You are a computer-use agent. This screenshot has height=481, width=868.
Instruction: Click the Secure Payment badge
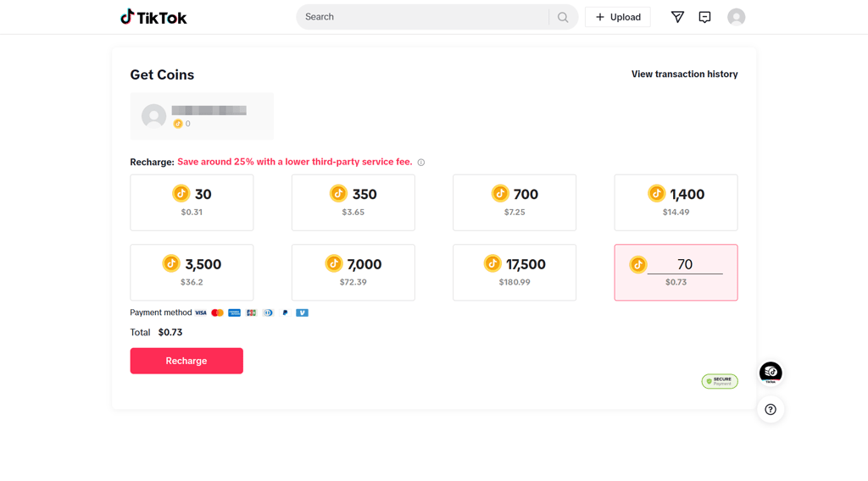click(720, 381)
